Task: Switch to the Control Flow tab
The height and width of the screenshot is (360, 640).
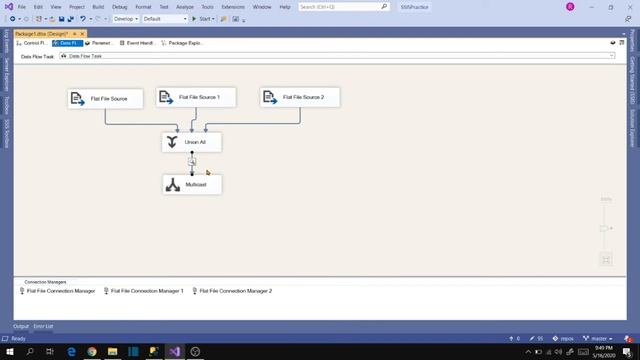Action: [32, 43]
